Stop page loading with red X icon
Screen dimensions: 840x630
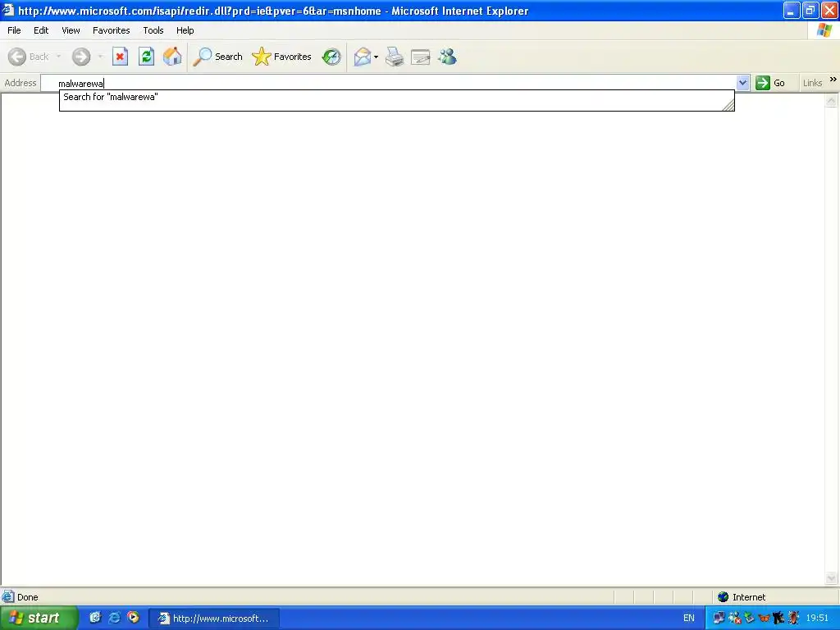[120, 57]
